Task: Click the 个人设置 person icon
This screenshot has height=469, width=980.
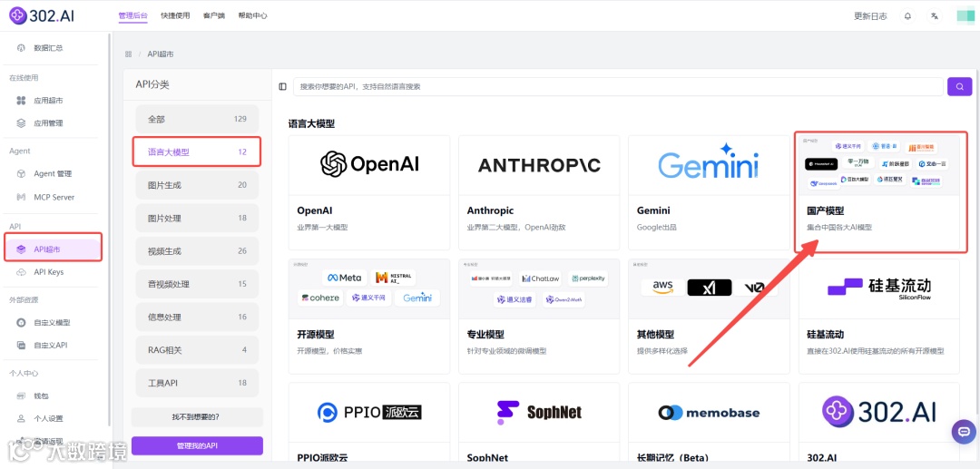Action: click(x=21, y=418)
